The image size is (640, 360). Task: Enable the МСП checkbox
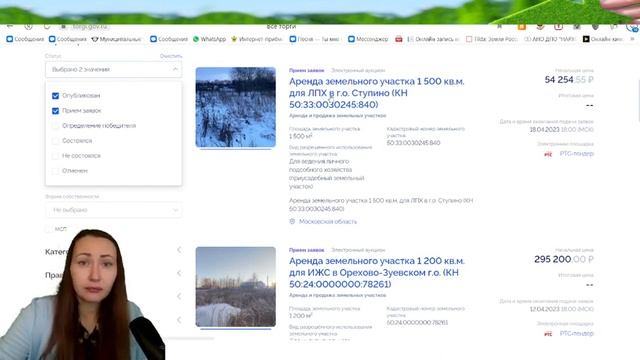(x=49, y=229)
